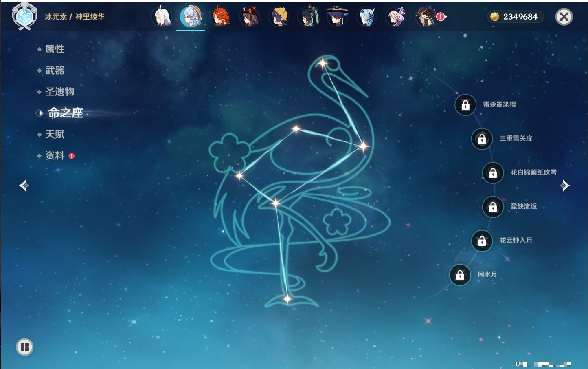The image size is (588, 369).
Task: Select character with wide blue hat
Action: coord(337,17)
